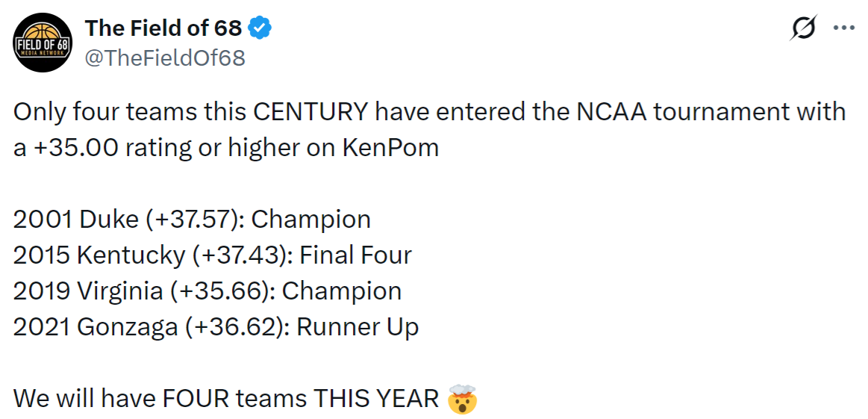This screenshot has height=419, width=868.
Task: Click the basketball graphic inside the avatar logo
Action: [x=43, y=33]
